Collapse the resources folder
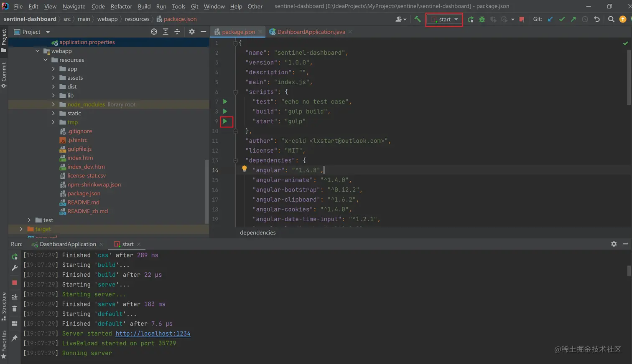 (x=46, y=60)
